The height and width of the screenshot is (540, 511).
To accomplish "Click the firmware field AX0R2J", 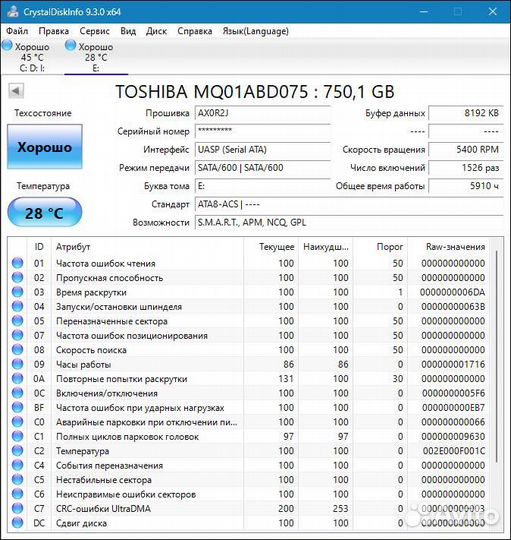I will (263, 113).
